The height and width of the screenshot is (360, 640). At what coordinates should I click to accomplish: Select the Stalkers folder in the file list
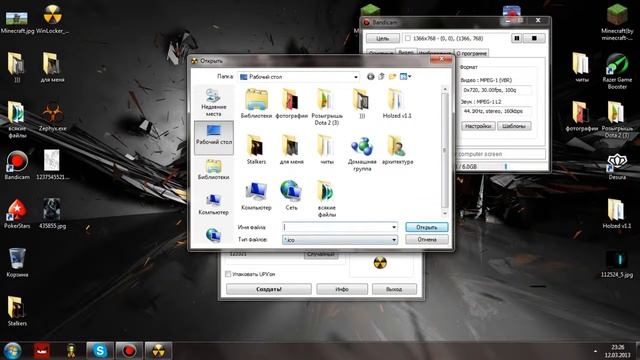(x=256, y=149)
